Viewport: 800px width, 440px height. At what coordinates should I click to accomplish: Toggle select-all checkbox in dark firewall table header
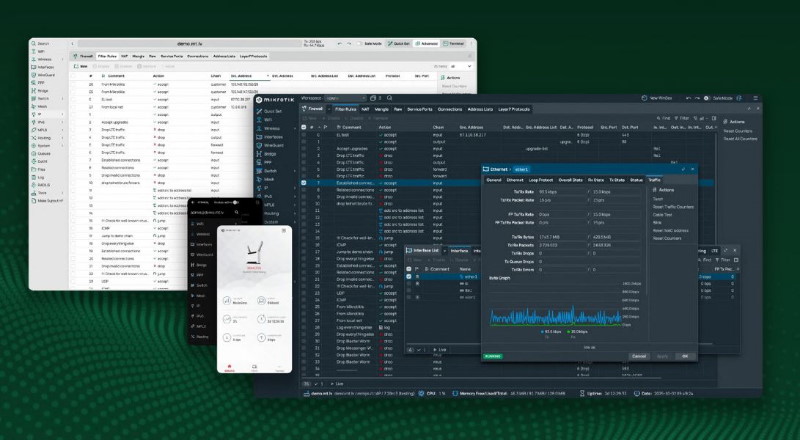[x=304, y=127]
